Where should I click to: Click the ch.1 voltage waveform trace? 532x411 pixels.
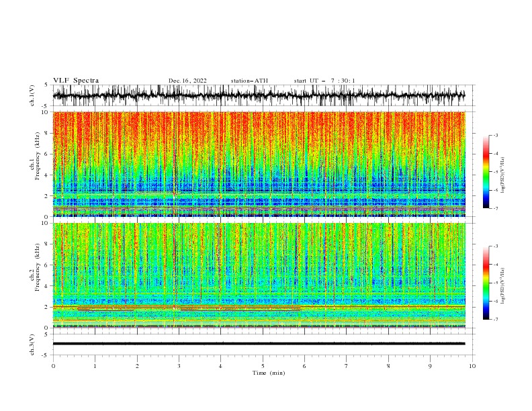(259, 95)
